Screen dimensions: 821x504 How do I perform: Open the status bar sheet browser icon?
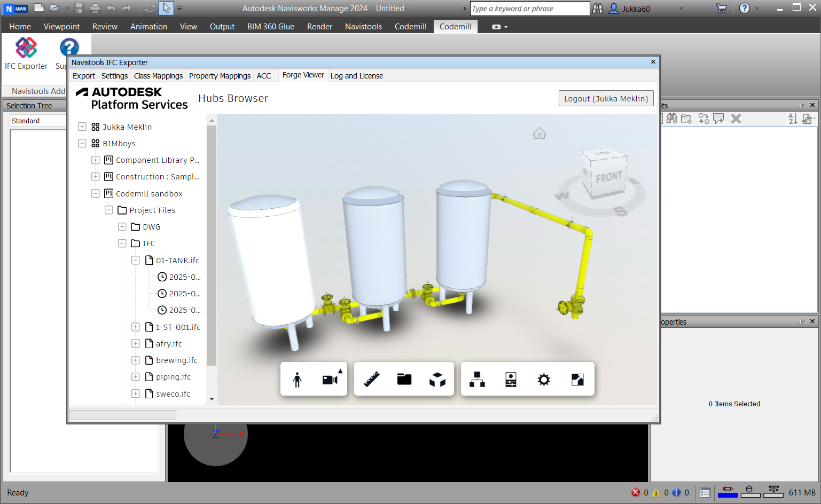[x=705, y=493]
